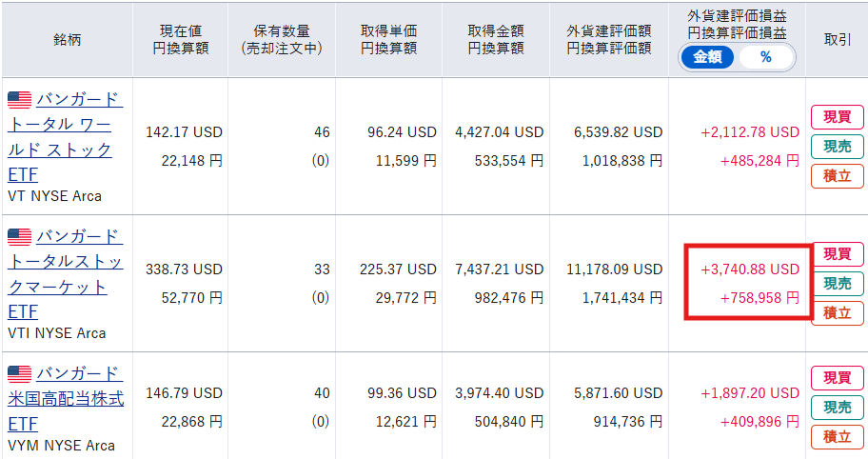Click 現売 to sell VTI
The height and width of the screenshot is (459, 868).
(837, 284)
